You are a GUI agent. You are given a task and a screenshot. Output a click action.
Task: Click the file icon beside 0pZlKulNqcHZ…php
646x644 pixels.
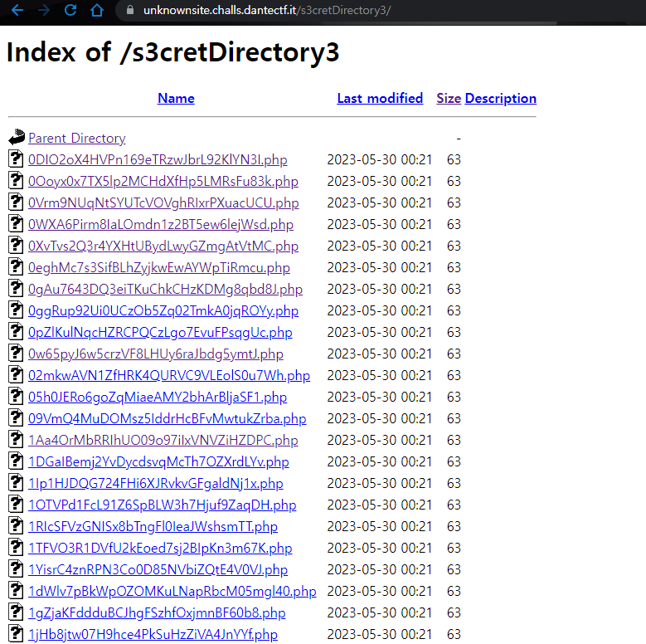coord(16,331)
